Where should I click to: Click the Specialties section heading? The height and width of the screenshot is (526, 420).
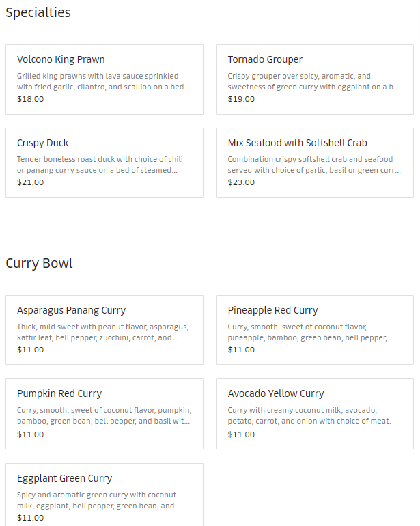(38, 12)
